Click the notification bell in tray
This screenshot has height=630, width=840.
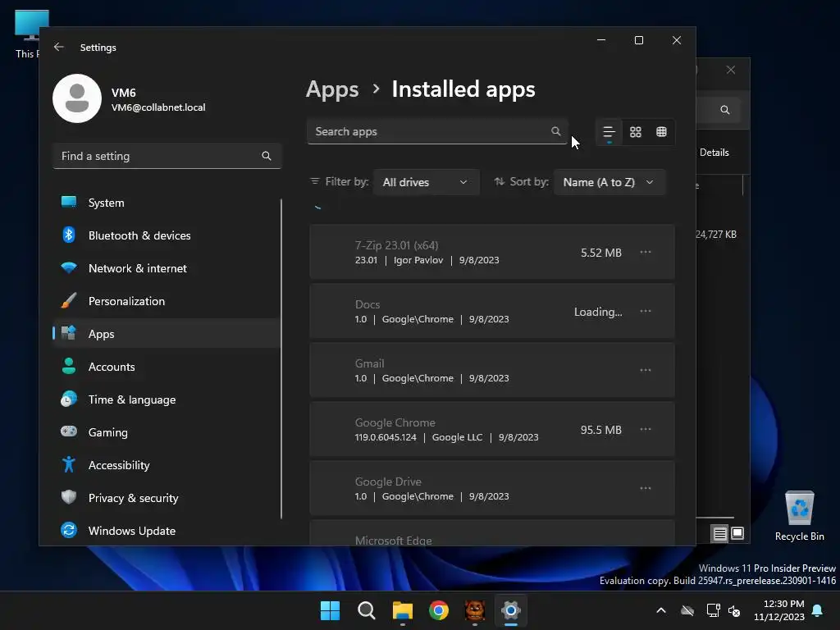[x=818, y=610]
